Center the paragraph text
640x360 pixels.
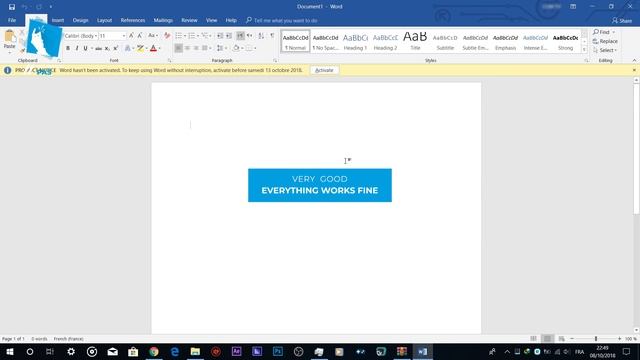(187, 48)
